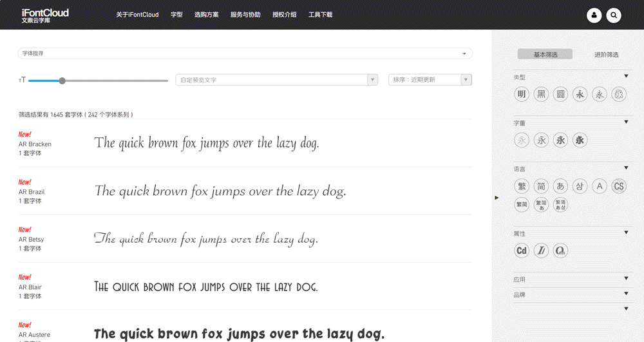The height and width of the screenshot is (342, 644).
Task: Filter by Simplified Chinese 简 language
Action: tap(541, 186)
